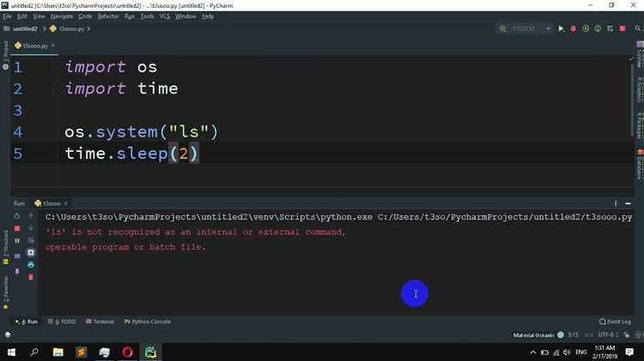The height and width of the screenshot is (361, 644).
Task: Open the Run menu
Action: click(130, 16)
